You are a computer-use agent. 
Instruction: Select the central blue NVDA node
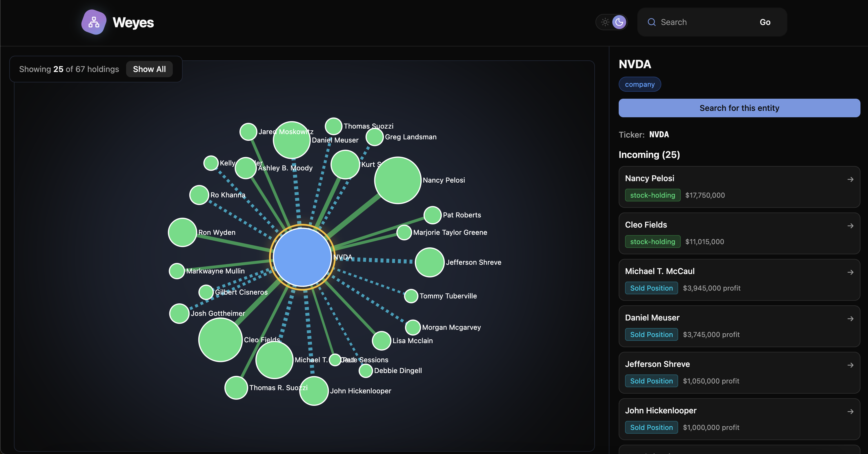[x=302, y=257]
